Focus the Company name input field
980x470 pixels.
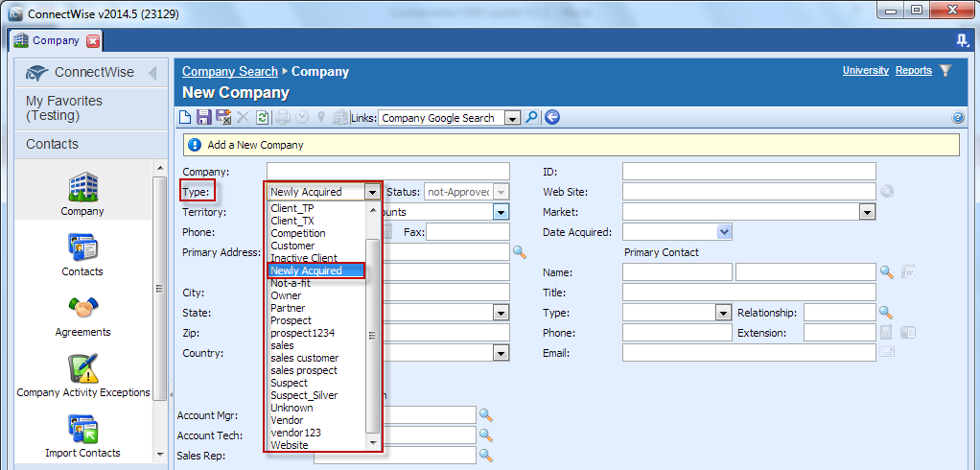[x=388, y=172]
